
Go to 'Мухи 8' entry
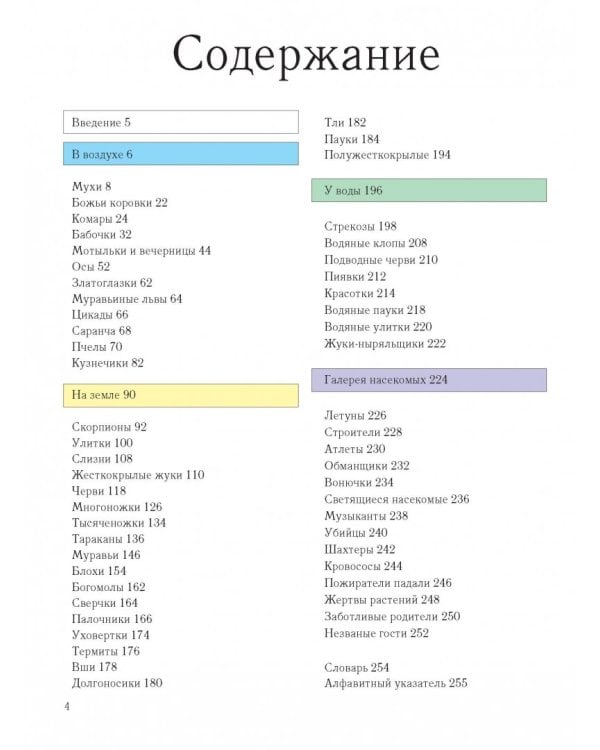92,187
